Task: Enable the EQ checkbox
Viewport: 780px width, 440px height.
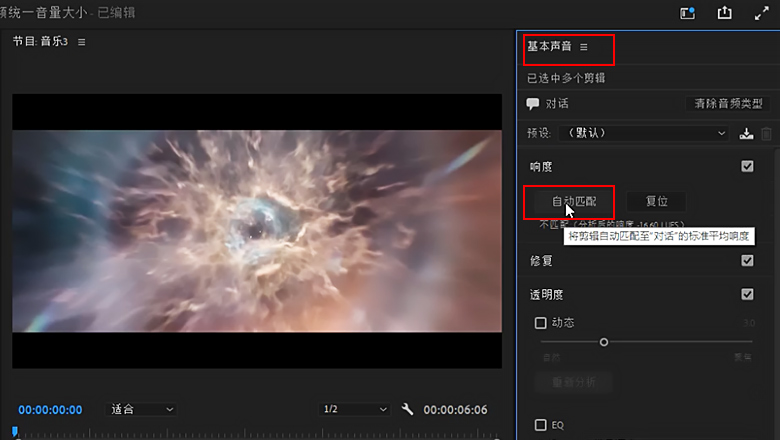Action: coord(540,425)
